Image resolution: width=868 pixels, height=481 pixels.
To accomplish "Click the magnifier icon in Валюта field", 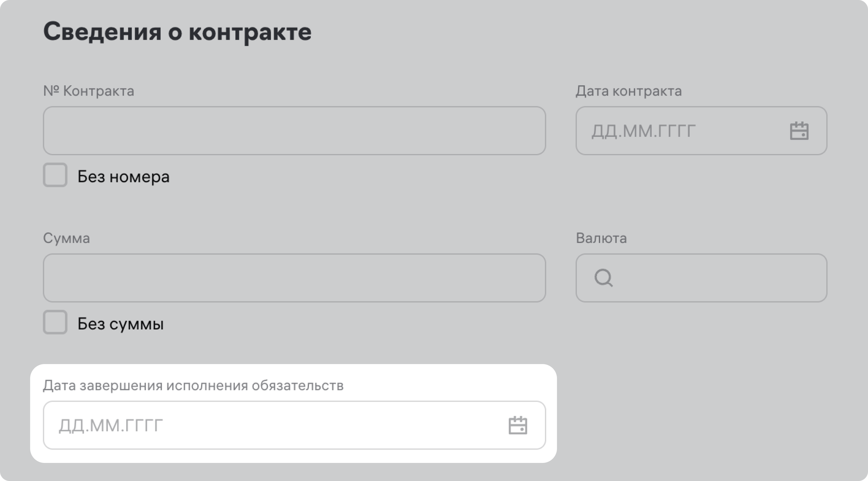I will 603,278.
